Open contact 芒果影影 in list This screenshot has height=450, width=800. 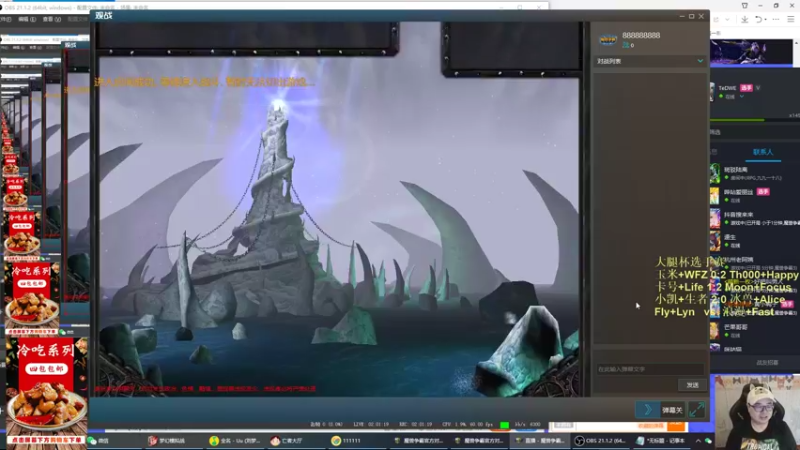(755, 331)
